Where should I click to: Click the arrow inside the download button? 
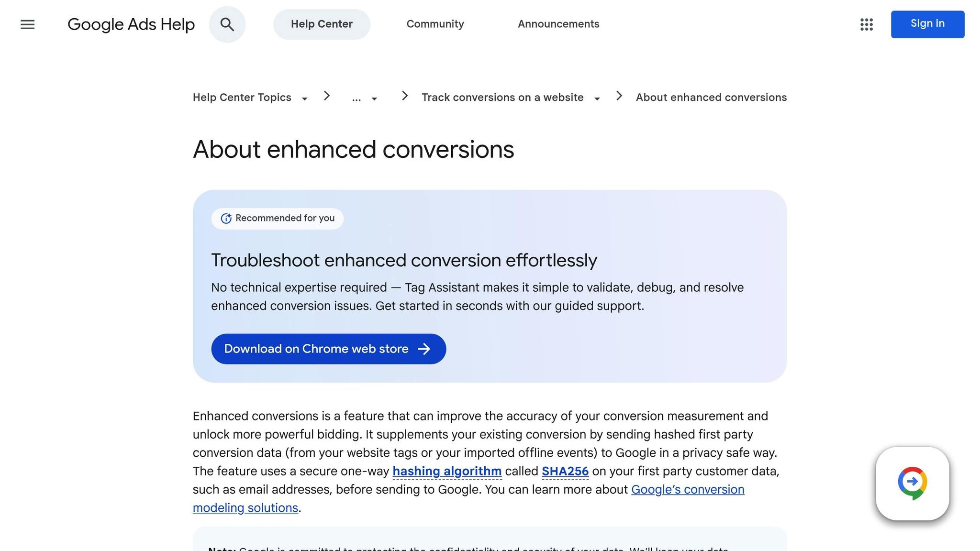pyautogui.click(x=425, y=349)
